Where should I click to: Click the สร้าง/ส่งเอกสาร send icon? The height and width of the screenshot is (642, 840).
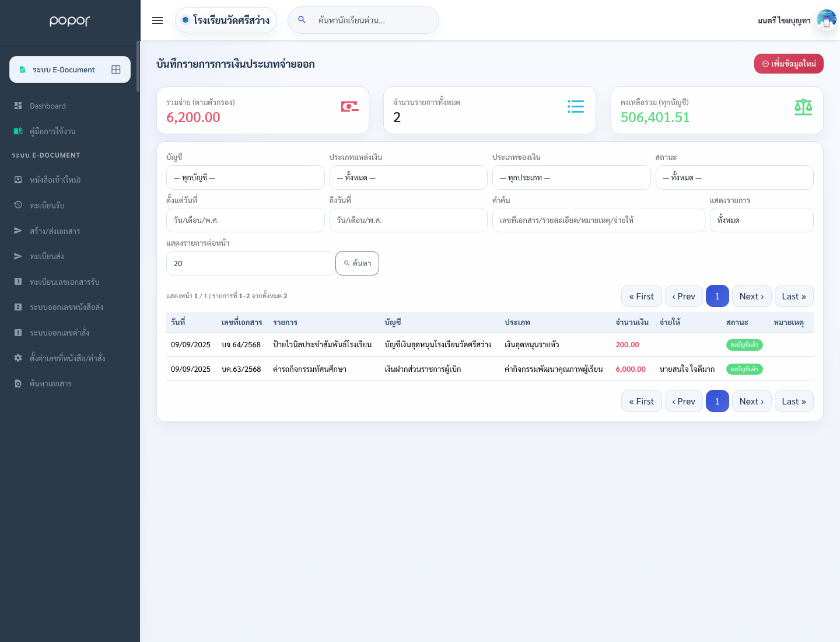tap(18, 231)
